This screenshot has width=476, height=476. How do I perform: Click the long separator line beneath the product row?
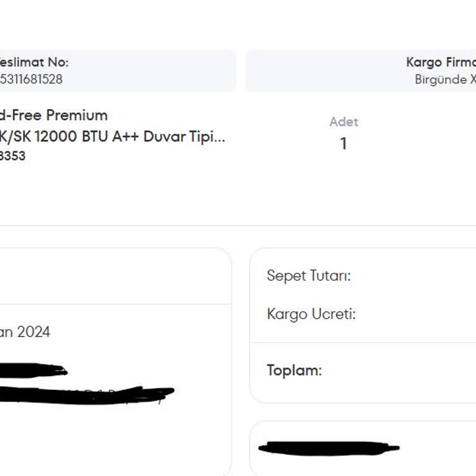click(x=238, y=226)
